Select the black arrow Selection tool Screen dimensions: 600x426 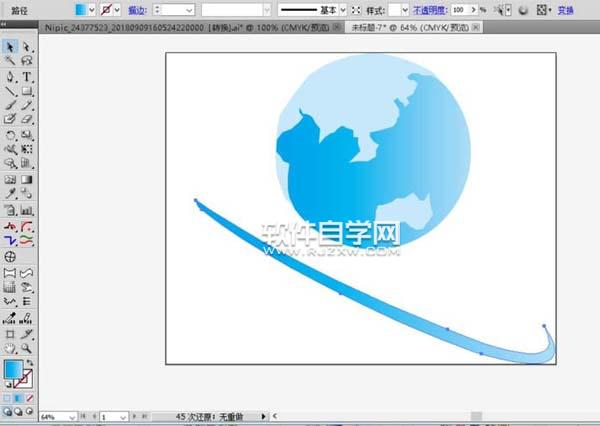(10, 47)
